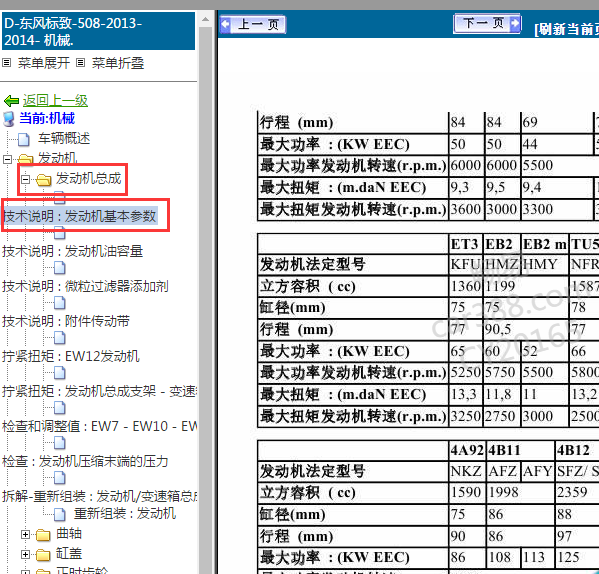Collapse the 发动机 folder
The height and width of the screenshot is (574, 599).
tap(7, 159)
